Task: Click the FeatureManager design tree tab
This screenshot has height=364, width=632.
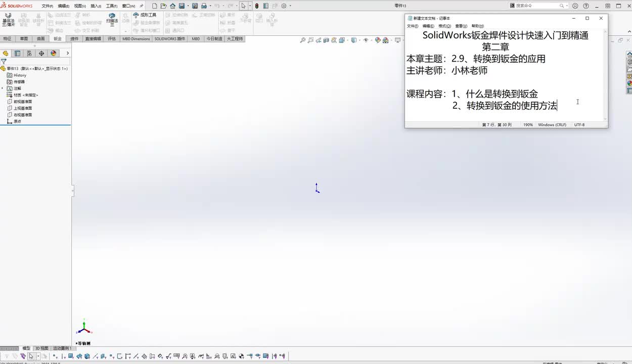Action: click(x=6, y=53)
